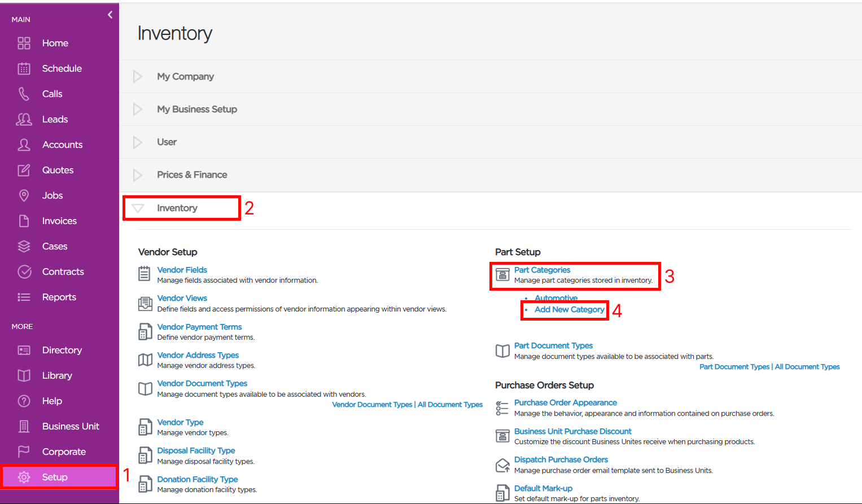Click the Calls phone icon
The image size is (862, 504).
coord(24,94)
